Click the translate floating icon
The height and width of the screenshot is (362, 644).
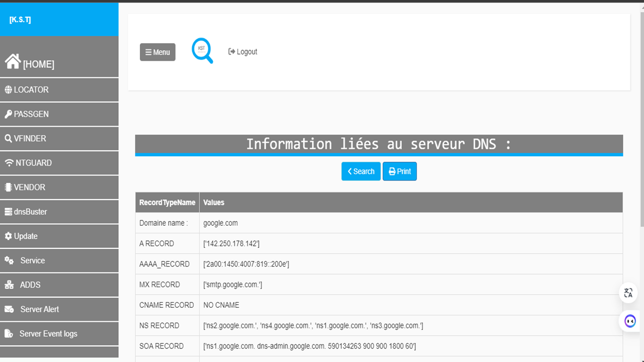tap(628, 293)
